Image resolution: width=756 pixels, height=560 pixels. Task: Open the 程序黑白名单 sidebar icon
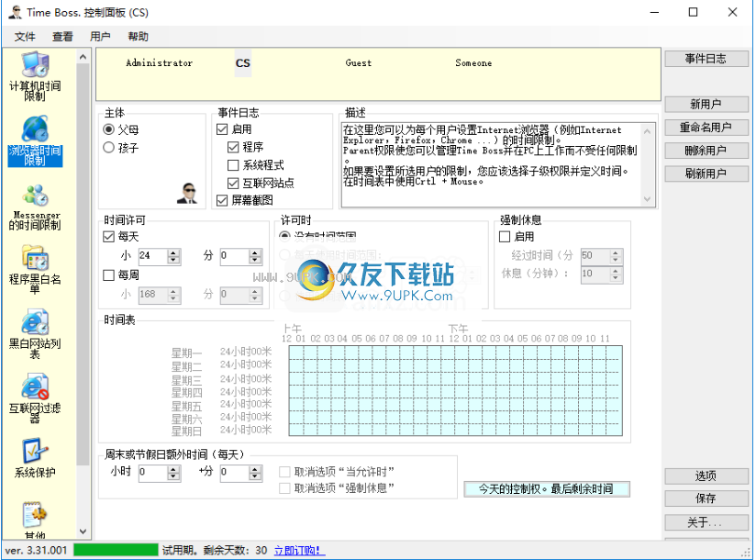click(x=35, y=269)
